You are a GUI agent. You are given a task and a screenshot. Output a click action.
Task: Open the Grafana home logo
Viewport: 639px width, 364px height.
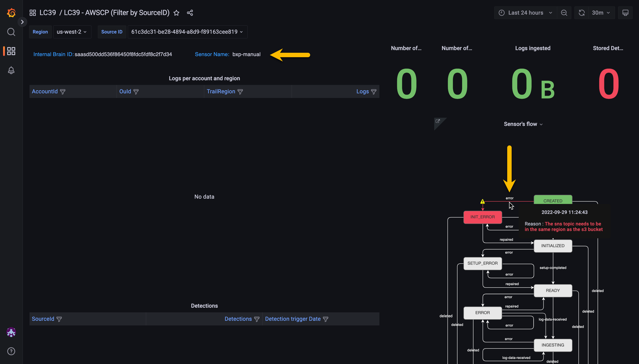[x=11, y=13]
